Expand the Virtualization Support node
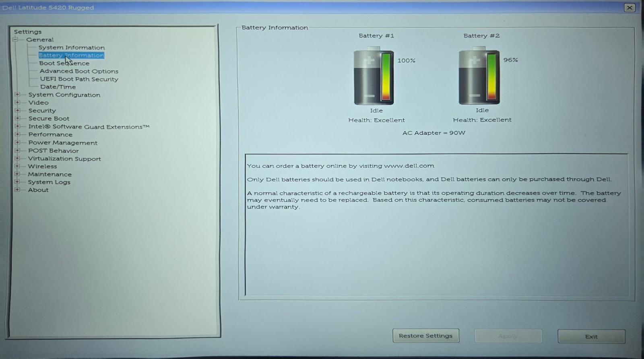The height and width of the screenshot is (359, 644). point(17,158)
